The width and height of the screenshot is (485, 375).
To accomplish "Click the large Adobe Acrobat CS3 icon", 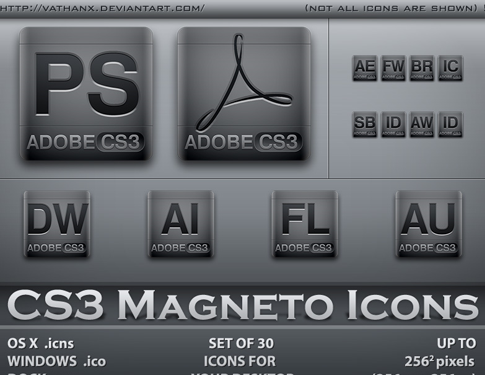I will pyautogui.click(x=244, y=94).
